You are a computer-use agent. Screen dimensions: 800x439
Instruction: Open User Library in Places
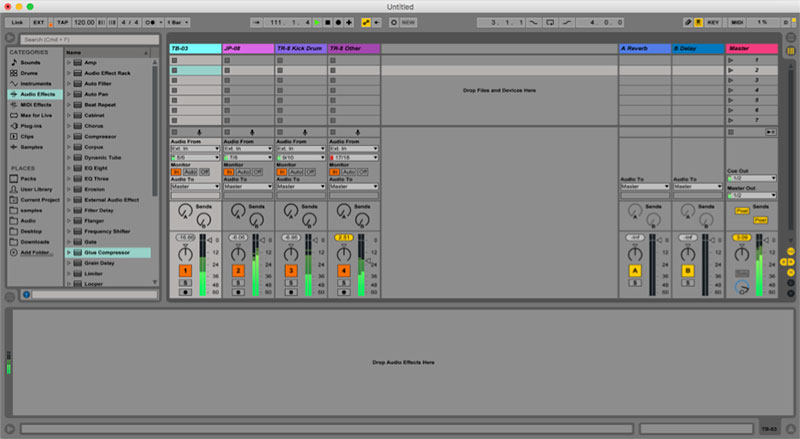click(x=36, y=189)
